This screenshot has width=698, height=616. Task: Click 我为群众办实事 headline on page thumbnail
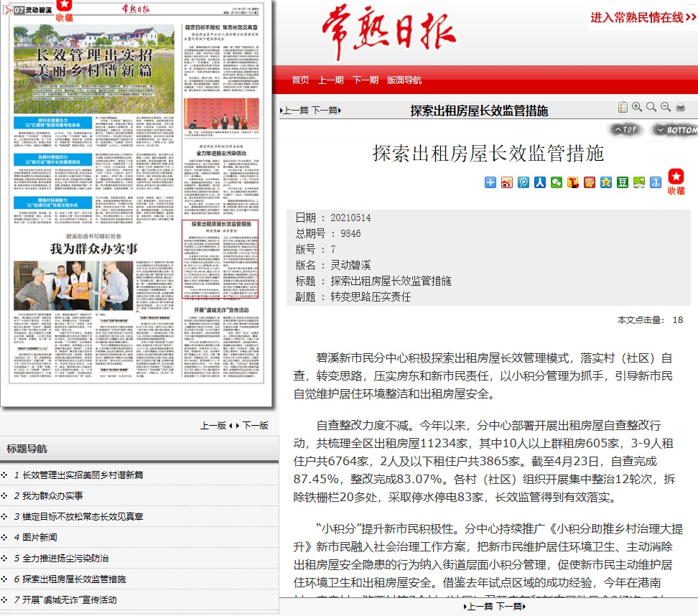(x=94, y=248)
